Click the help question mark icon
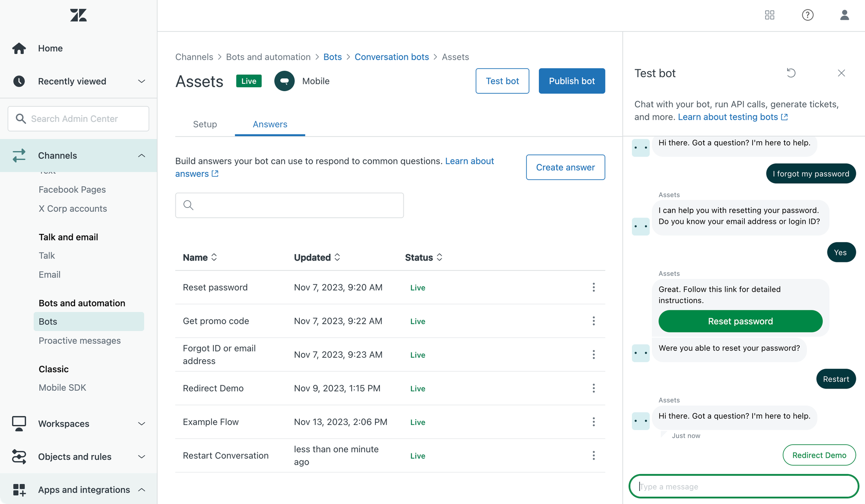This screenshot has height=504, width=865. (807, 15)
